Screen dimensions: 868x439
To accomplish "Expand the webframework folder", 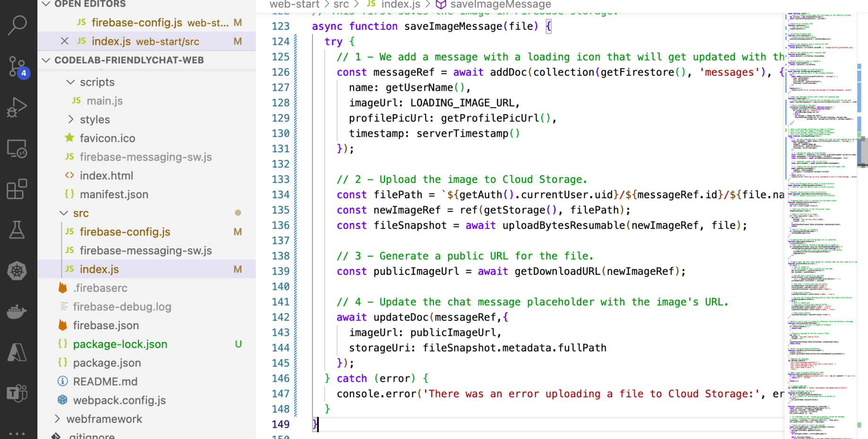I will click(57, 419).
